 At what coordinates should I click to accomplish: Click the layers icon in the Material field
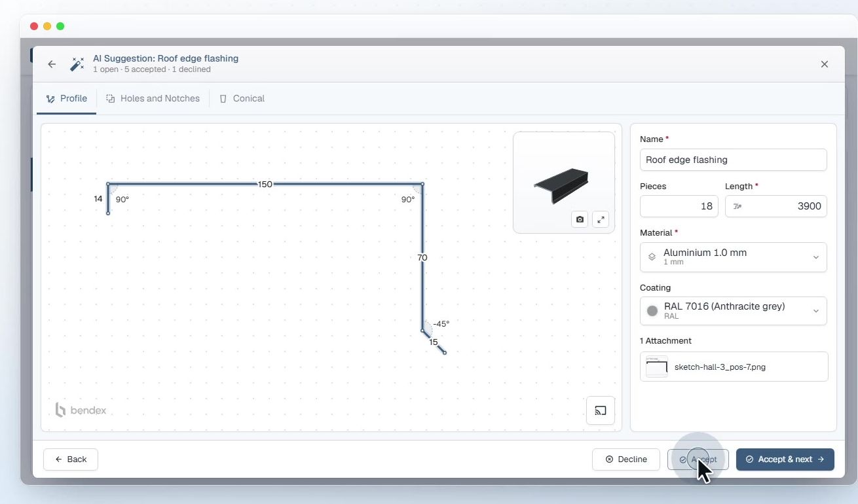652,257
